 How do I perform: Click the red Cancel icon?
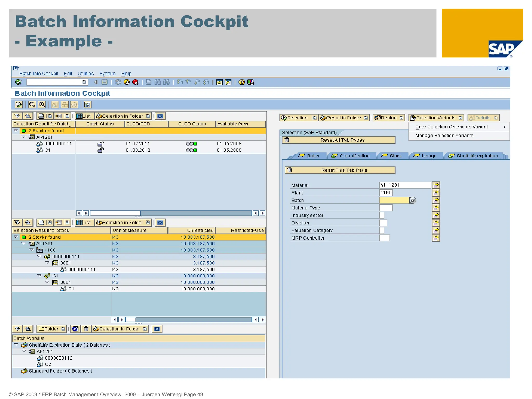[135, 82]
